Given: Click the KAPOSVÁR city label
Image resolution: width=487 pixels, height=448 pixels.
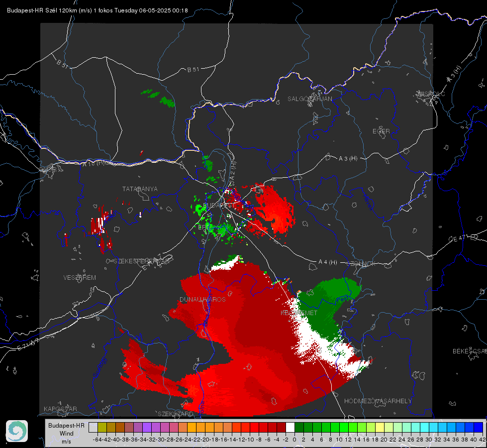Looking at the screenshot, I should [60, 409].
